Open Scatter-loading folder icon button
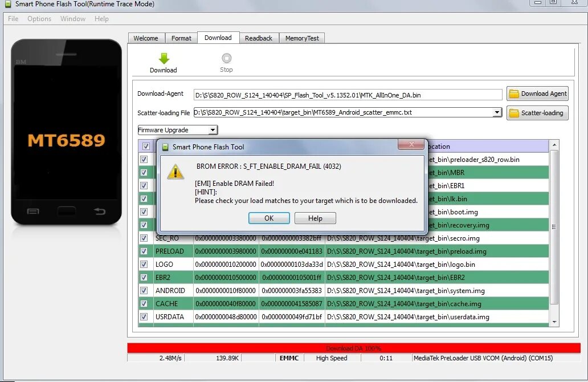This screenshot has height=382, width=588. [x=514, y=113]
